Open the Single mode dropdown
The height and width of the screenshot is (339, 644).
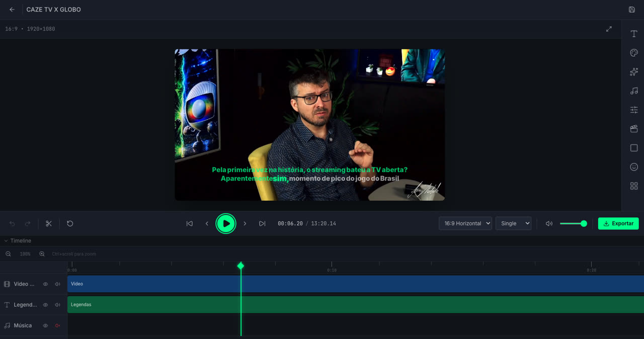click(513, 223)
